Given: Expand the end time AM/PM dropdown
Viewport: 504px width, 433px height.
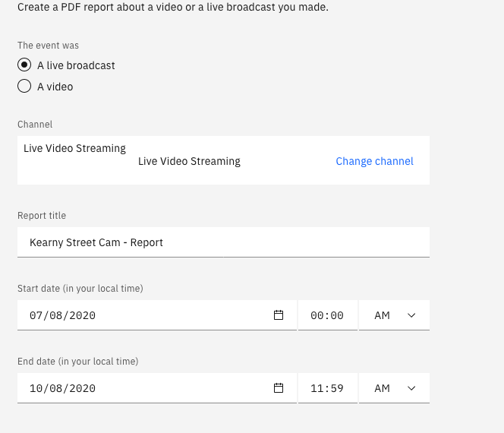Looking at the screenshot, I should point(394,388).
